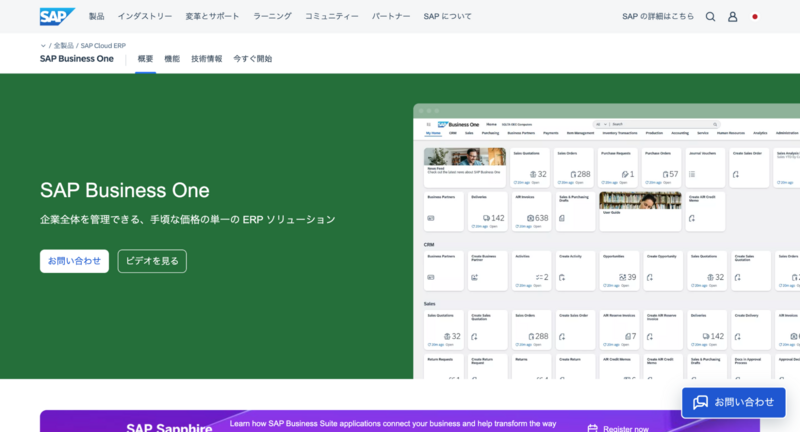Open the 製品 menu
The width and height of the screenshot is (800, 432).
pos(96,16)
